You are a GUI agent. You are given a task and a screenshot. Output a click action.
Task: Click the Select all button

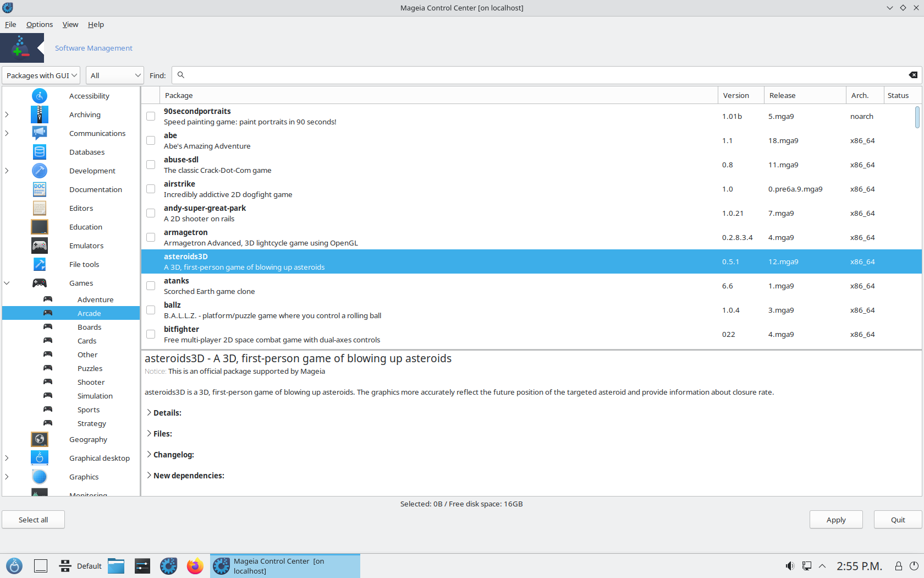click(33, 520)
